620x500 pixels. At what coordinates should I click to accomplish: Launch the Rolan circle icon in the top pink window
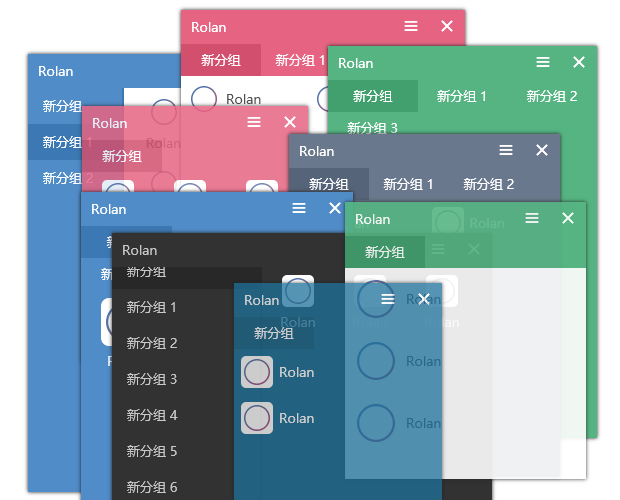[204, 98]
